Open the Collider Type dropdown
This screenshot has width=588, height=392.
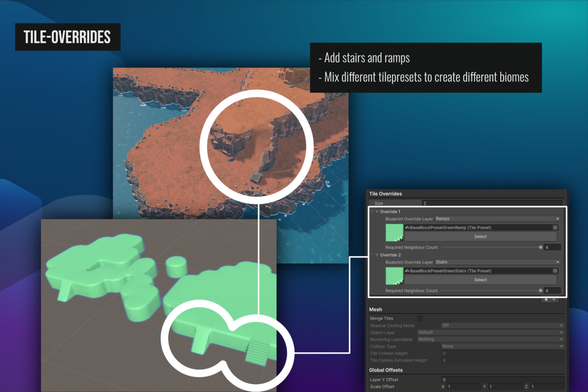[503, 346]
